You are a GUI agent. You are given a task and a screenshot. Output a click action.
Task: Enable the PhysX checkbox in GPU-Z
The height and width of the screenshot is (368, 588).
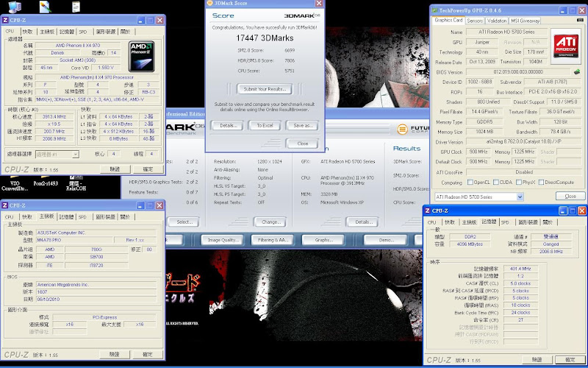[x=519, y=182]
